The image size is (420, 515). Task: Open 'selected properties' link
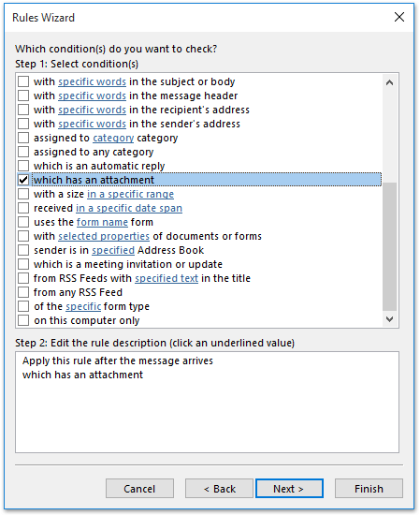tap(104, 236)
